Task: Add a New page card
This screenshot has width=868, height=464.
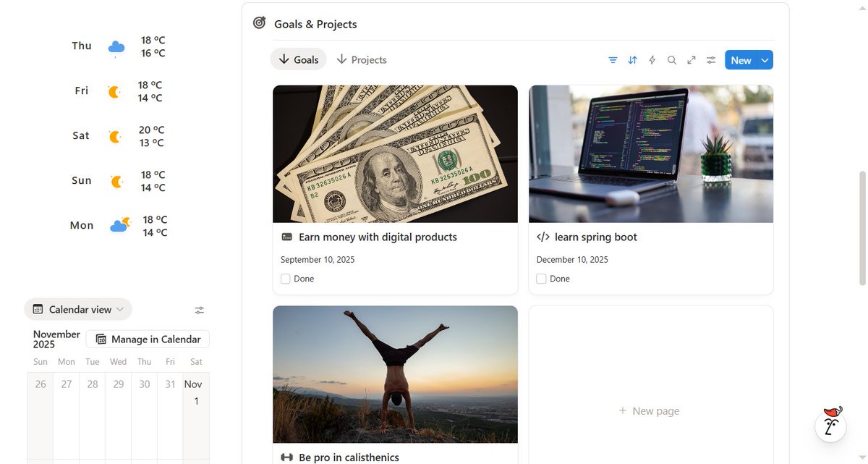Action: 650,410
